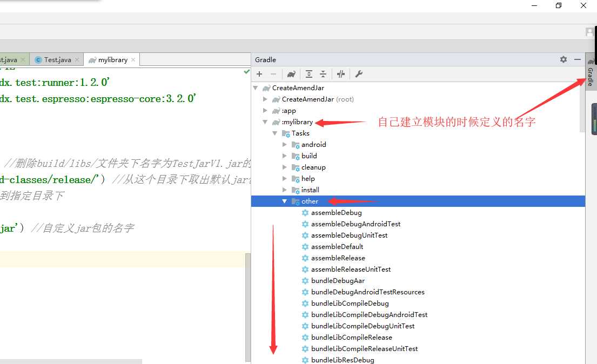Click the editor horizontal scrollbar

point(71,361)
